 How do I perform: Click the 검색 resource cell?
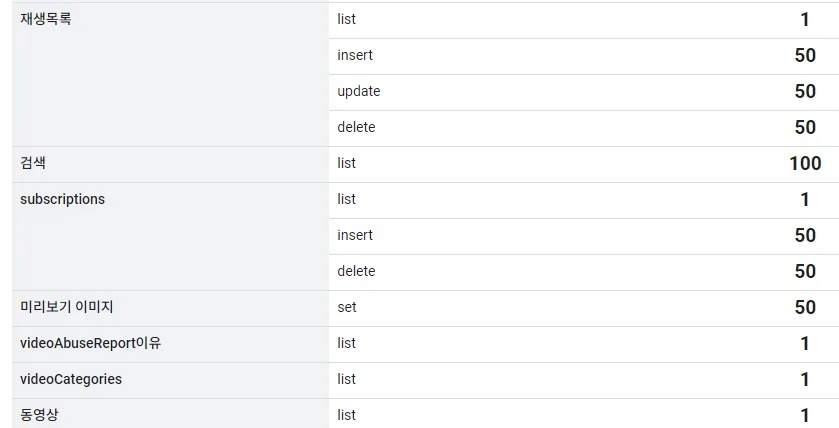click(x=170, y=164)
